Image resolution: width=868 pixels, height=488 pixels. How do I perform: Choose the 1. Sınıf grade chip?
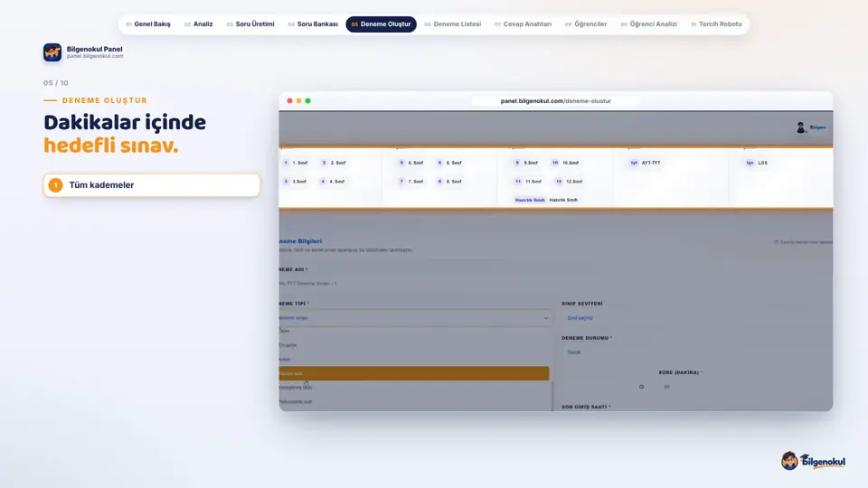tap(295, 163)
